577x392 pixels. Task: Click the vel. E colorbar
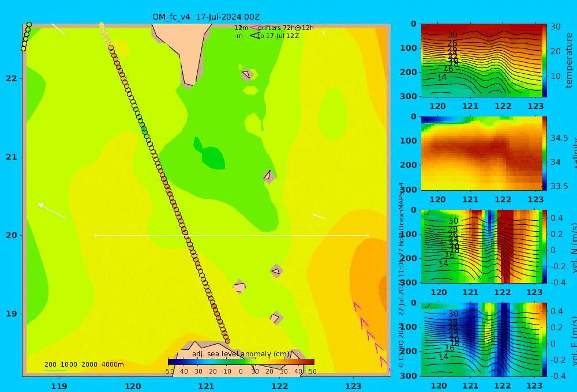coord(545,340)
